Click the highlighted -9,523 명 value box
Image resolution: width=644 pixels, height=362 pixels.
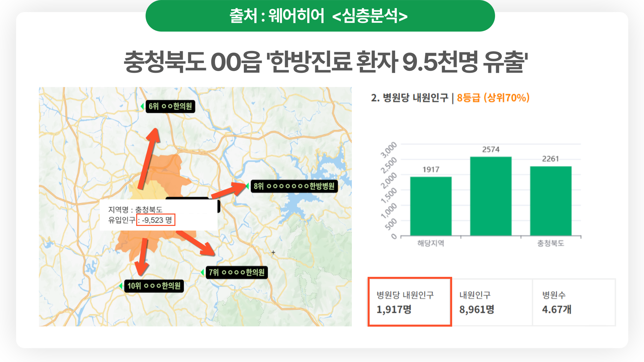156,220
